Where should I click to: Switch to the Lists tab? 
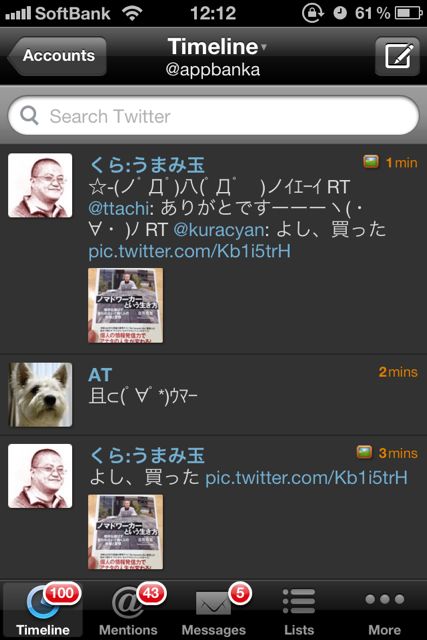[299, 609]
